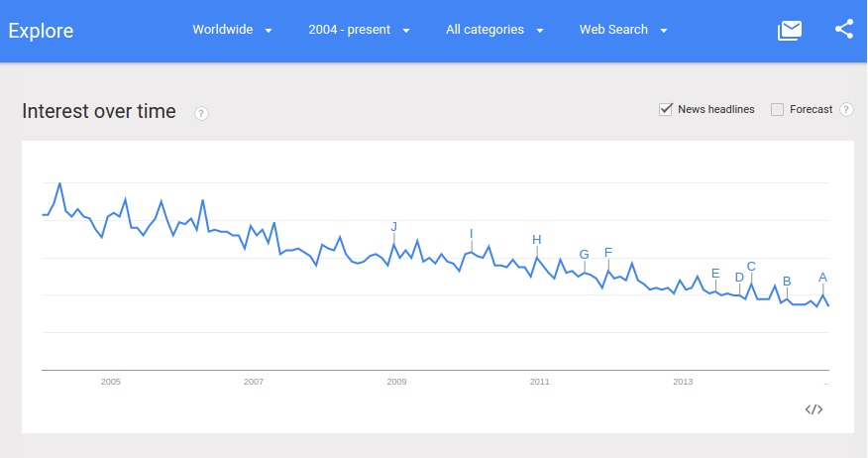Open the Web Search type dropdown
Screen dimensions: 868x458
click(623, 30)
